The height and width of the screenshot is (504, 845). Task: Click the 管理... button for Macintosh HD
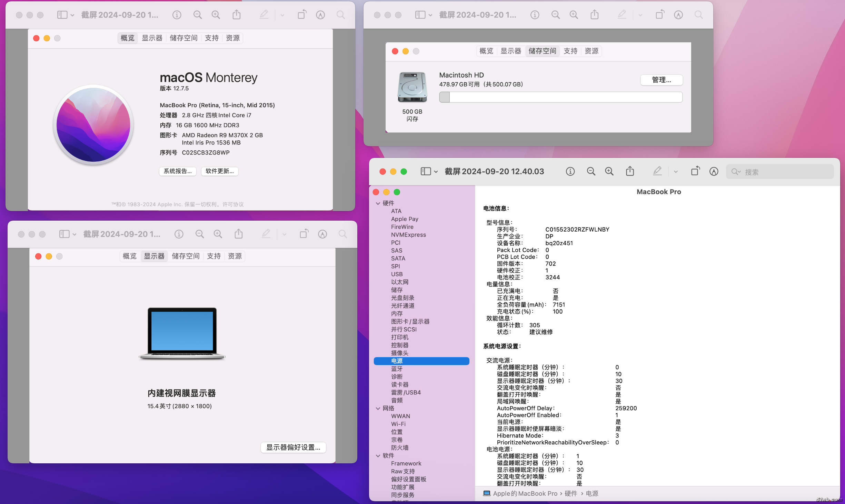click(661, 80)
